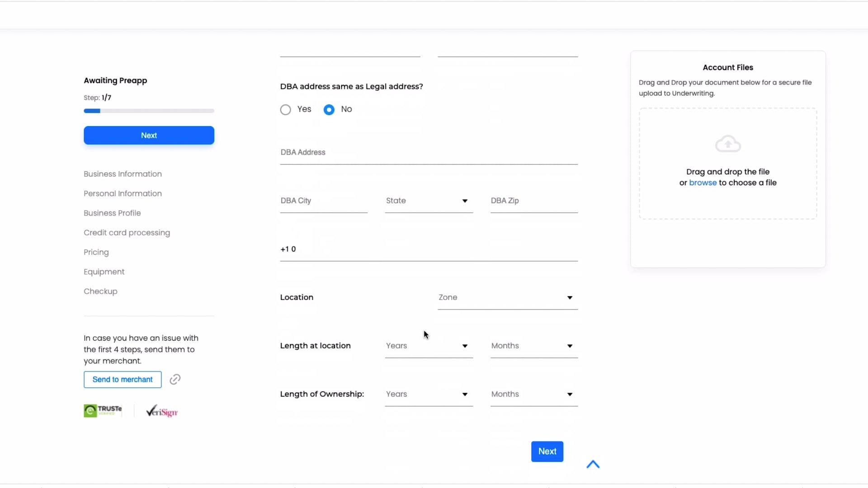
Task: Open the Checkup step
Action: (x=100, y=291)
